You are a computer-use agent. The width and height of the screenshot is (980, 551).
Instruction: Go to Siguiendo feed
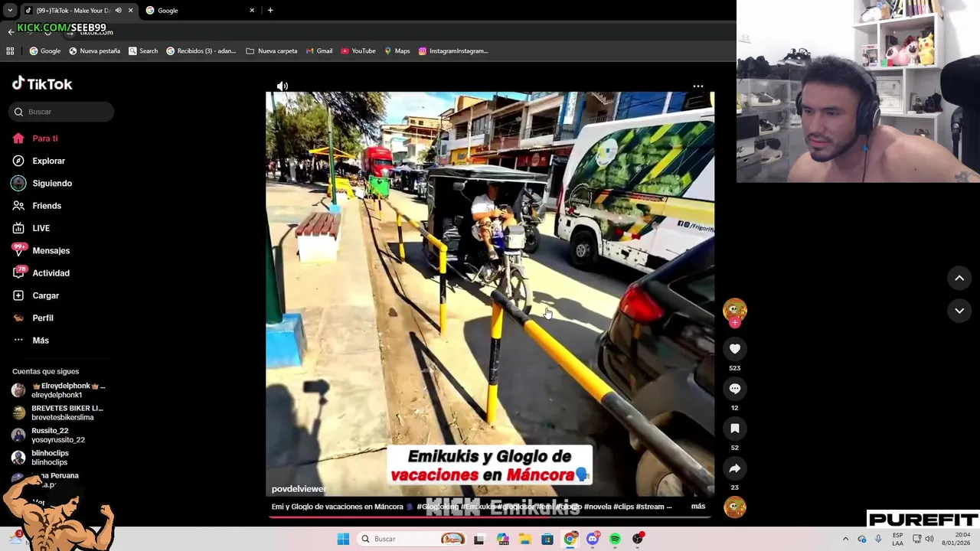pyautogui.click(x=42, y=184)
